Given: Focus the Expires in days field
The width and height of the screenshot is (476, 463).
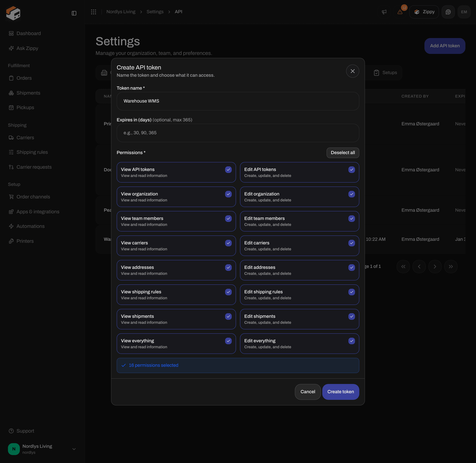Looking at the screenshot, I should pyautogui.click(x=238, y=133).
